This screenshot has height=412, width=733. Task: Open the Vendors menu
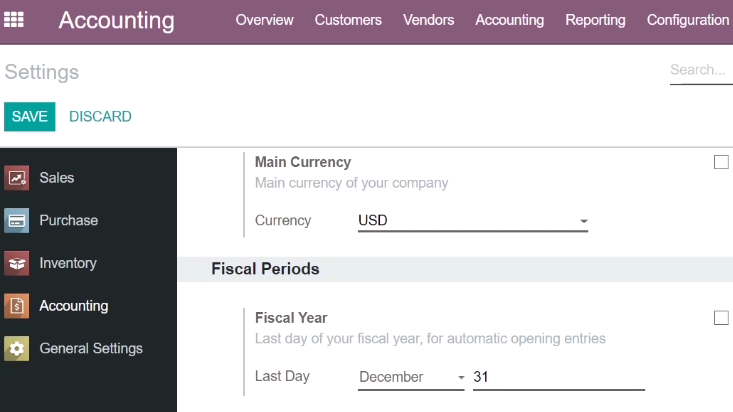(x=428, y=20)
